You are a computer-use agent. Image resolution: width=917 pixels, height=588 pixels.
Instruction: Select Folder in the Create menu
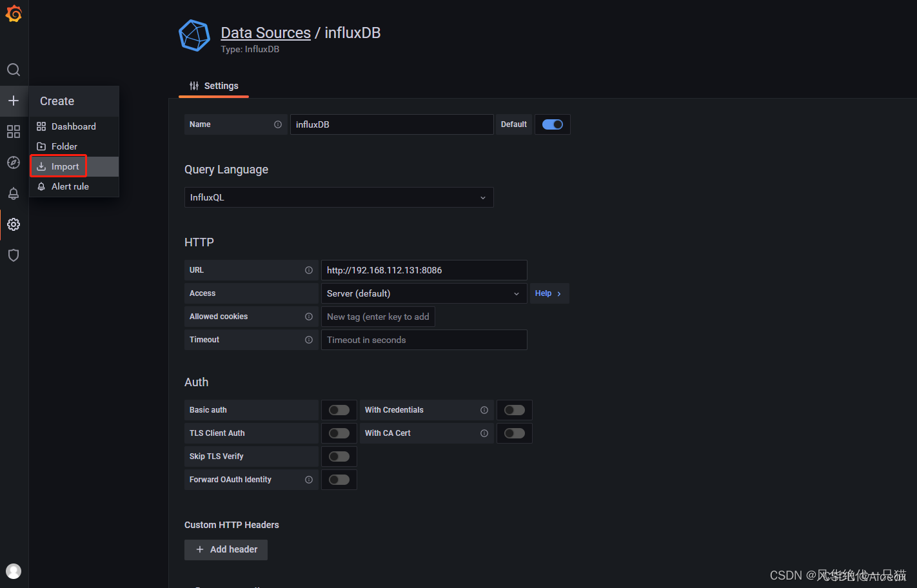[x=74, y=146]
